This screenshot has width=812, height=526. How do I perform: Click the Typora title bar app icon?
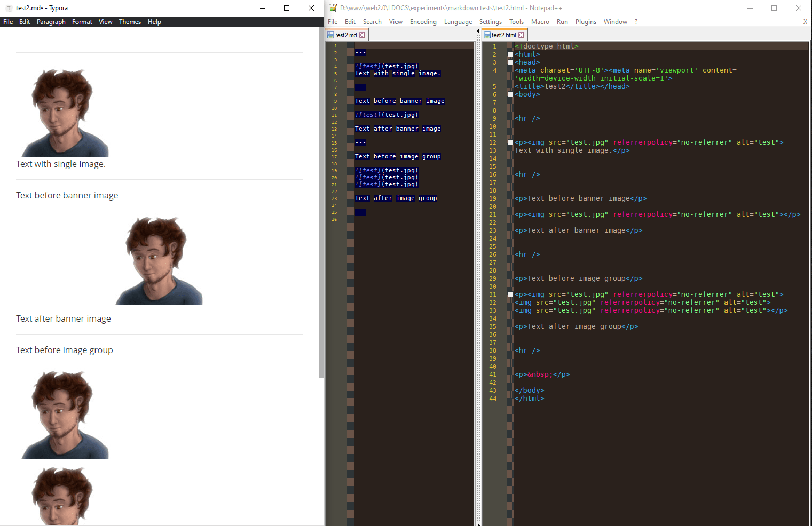coord(9,8)
